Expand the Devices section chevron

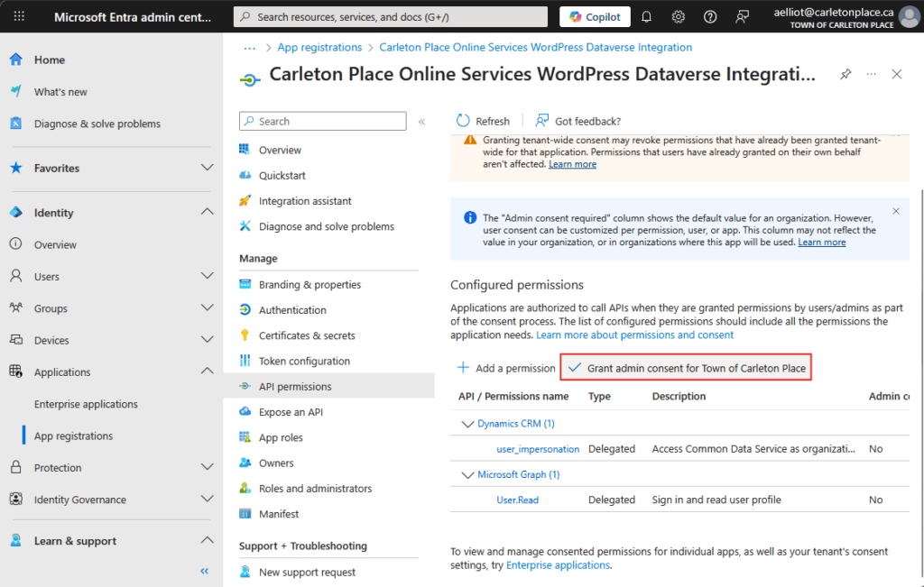(207, 340)
